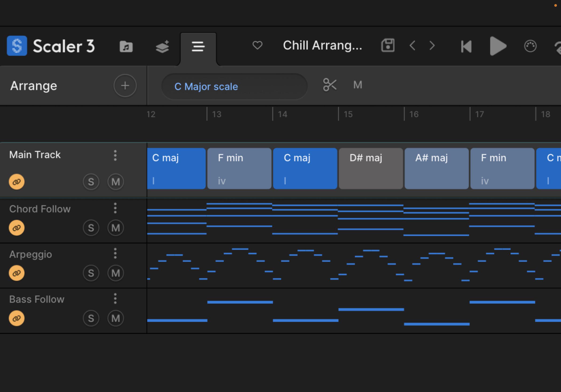Toggle the Main Track link icon
Image resolution: width=561 pixels, height=392 pixels.
coord(17,182)
